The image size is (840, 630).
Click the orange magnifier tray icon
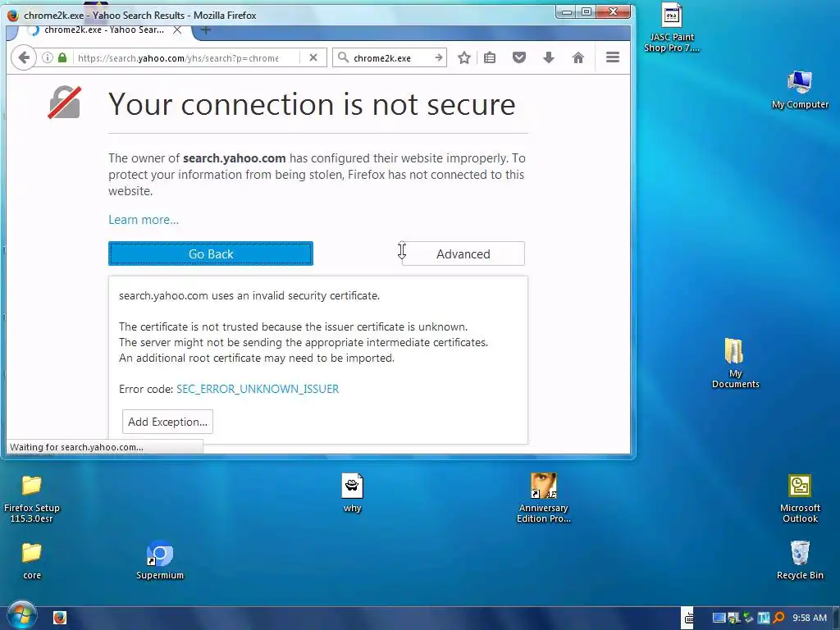point(779,618)
